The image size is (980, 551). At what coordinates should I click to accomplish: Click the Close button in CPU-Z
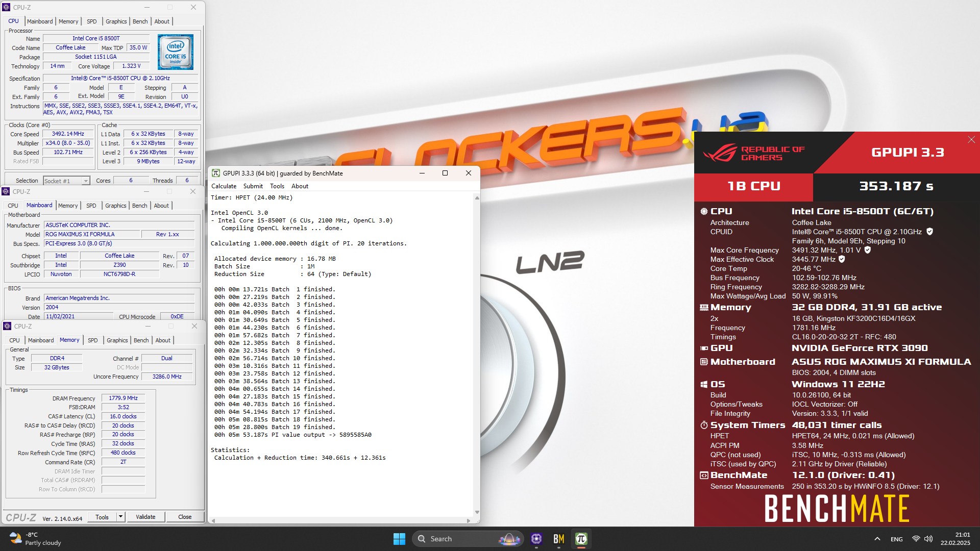tap(185, 517)
